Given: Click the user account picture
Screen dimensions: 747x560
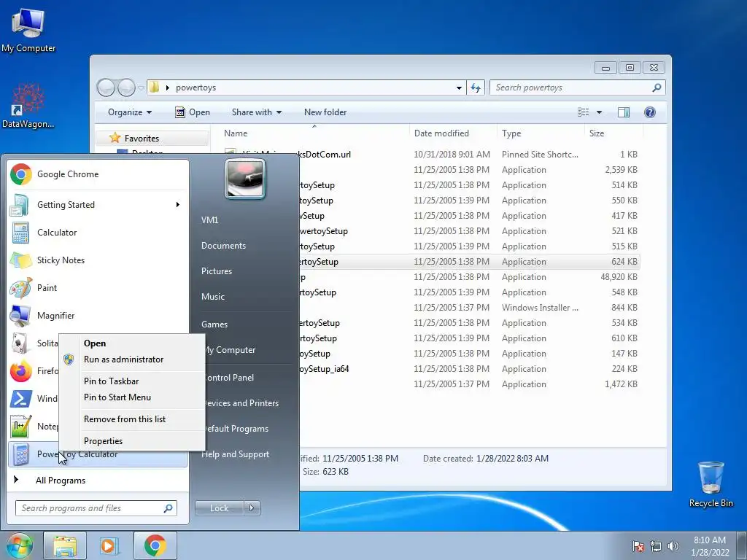Looking at the screenshot, I should [245, 179].
